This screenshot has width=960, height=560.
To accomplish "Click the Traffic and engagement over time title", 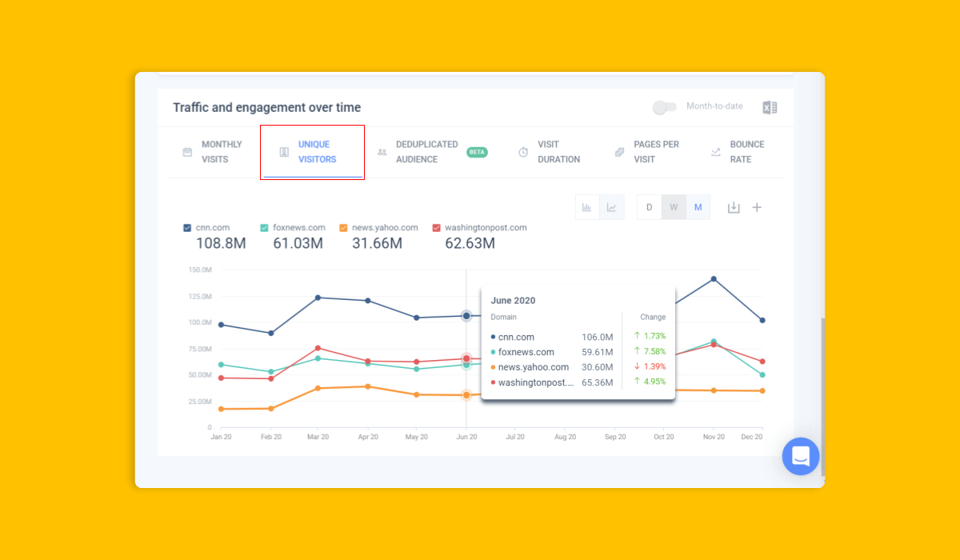I will click(x=267, y=107).
